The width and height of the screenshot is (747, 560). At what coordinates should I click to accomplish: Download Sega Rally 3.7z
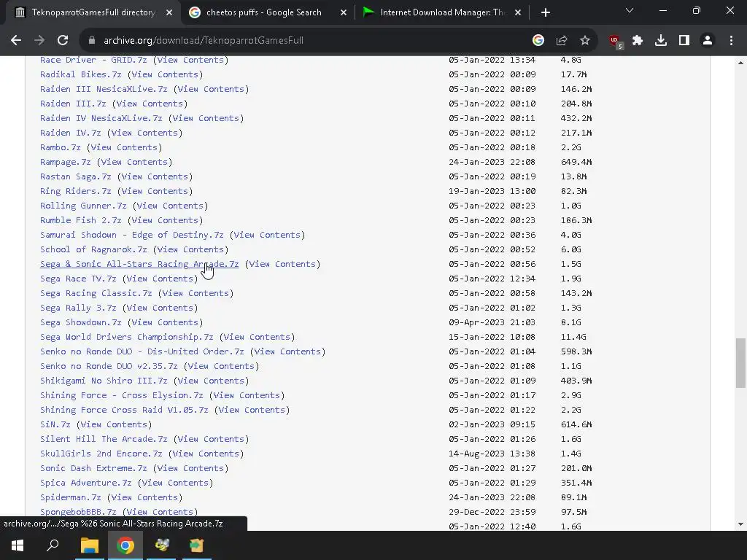(x=77, y=308)
